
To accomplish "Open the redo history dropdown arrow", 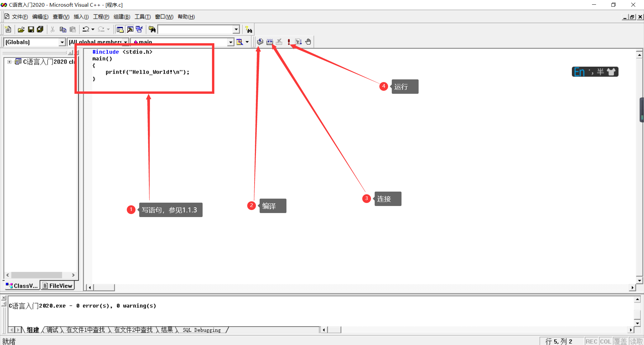I will (x=108, y=29).
